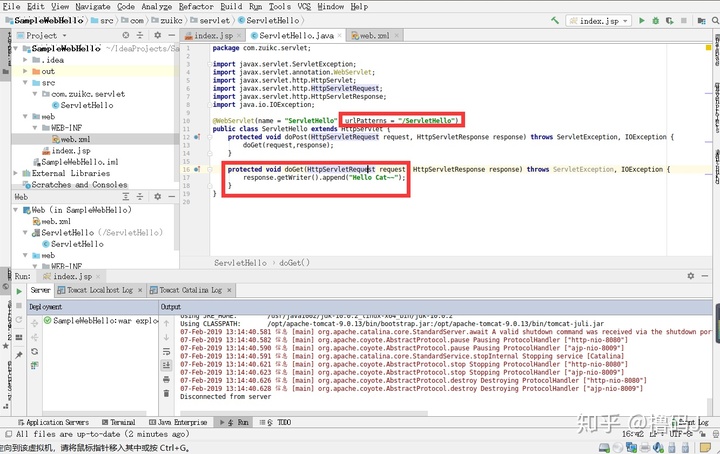Run with coverage from the top toolbar

coord(669,21)
